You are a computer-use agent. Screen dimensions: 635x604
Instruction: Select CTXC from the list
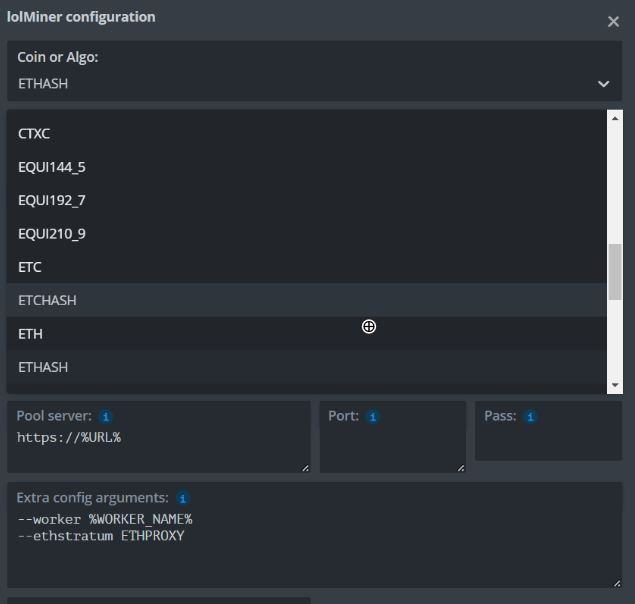coord(306,134)
